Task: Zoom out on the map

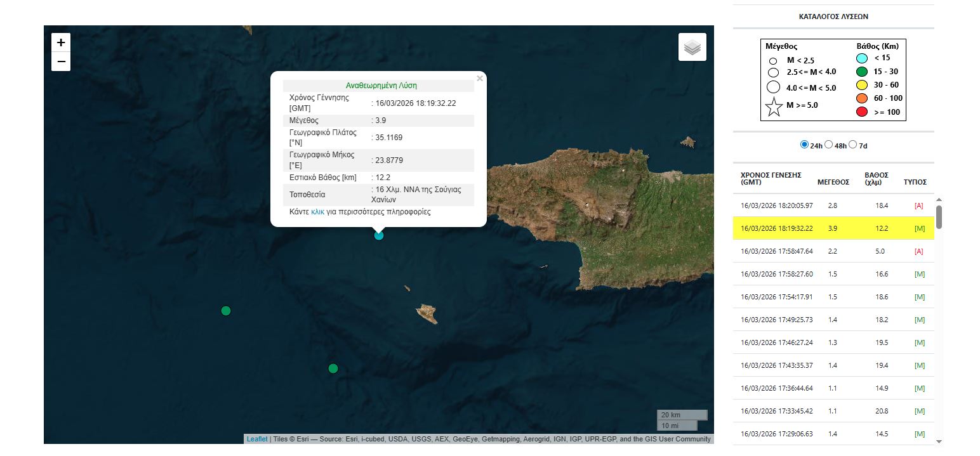Action: tap(61, 62)
